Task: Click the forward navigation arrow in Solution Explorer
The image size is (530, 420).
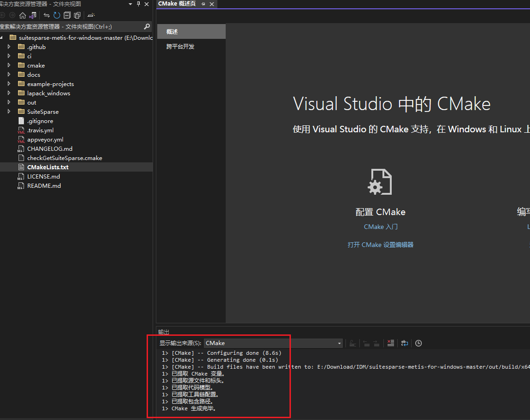Action: (12, 15)
